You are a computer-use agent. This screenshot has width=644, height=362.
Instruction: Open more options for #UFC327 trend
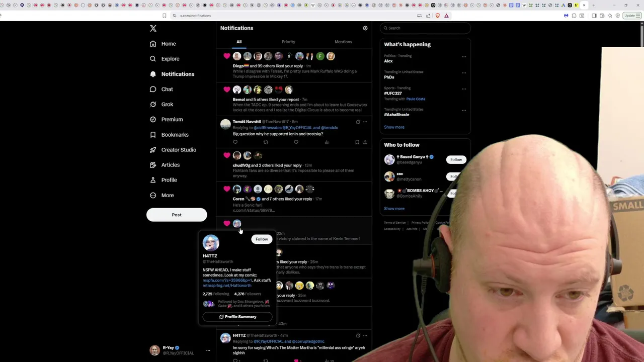click(x=464, y=89)
